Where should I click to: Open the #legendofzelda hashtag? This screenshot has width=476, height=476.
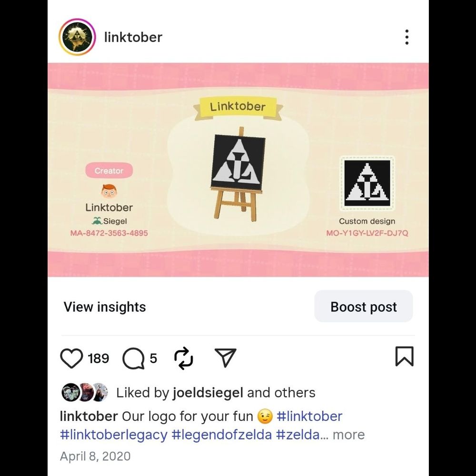click(x=222, y=435)
